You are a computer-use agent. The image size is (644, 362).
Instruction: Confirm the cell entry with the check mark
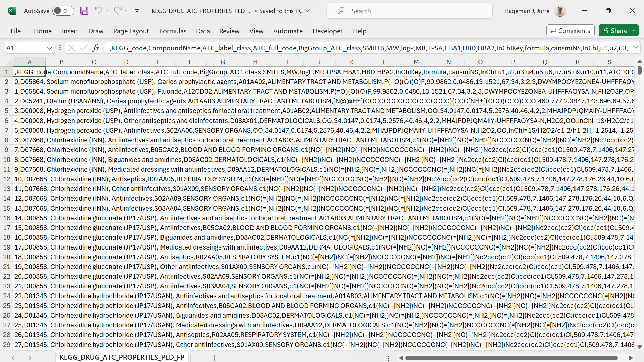tap(83, 48)
